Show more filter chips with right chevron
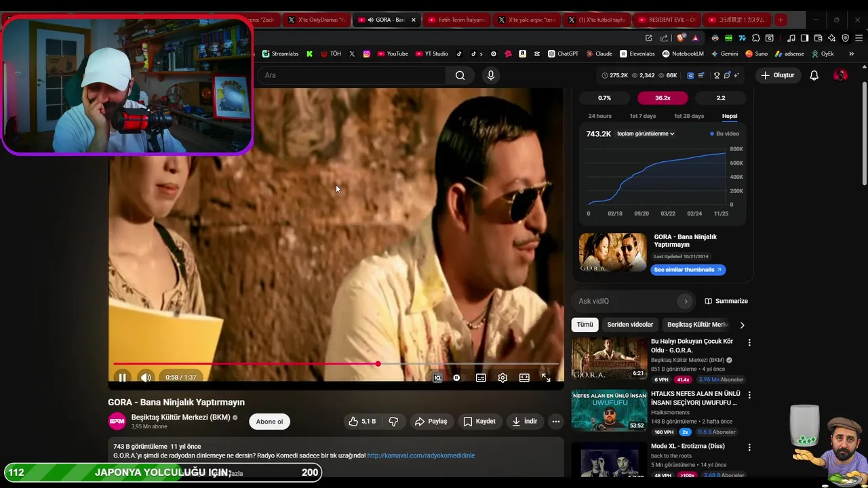The height and width of the screenshot is (488, 868). click(x=742, y=325)
